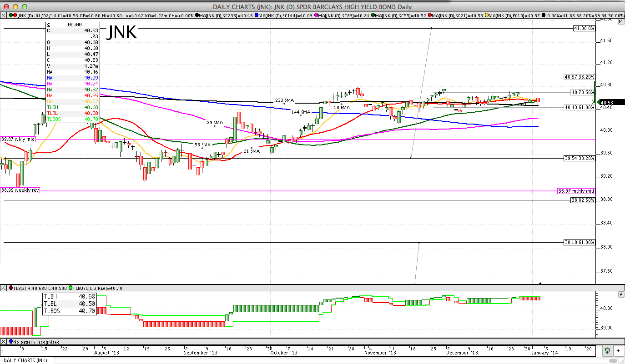
Task: Click the TLBH 40.68 row in the lower data box
Action: point(69,297)
